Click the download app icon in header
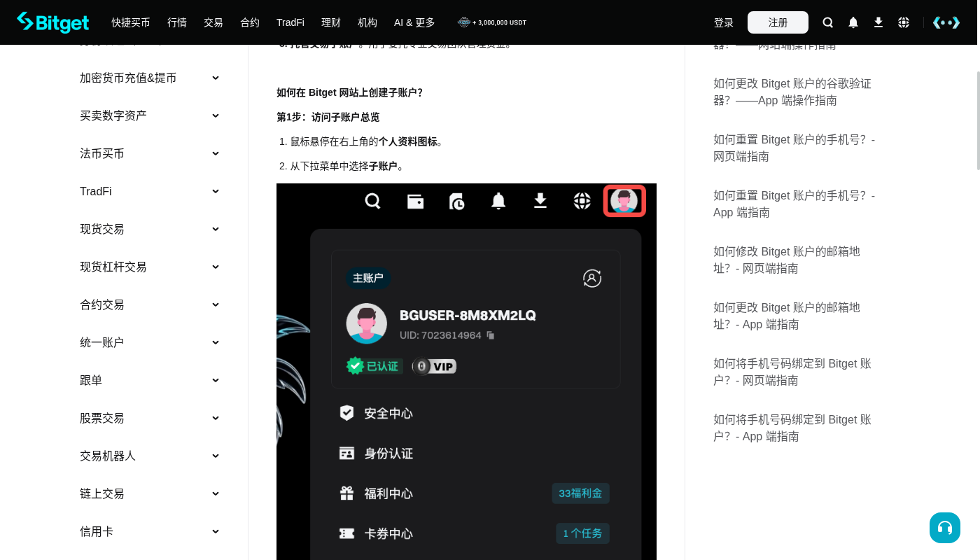This screenshot has width=980, height=560. coord(878,22)
